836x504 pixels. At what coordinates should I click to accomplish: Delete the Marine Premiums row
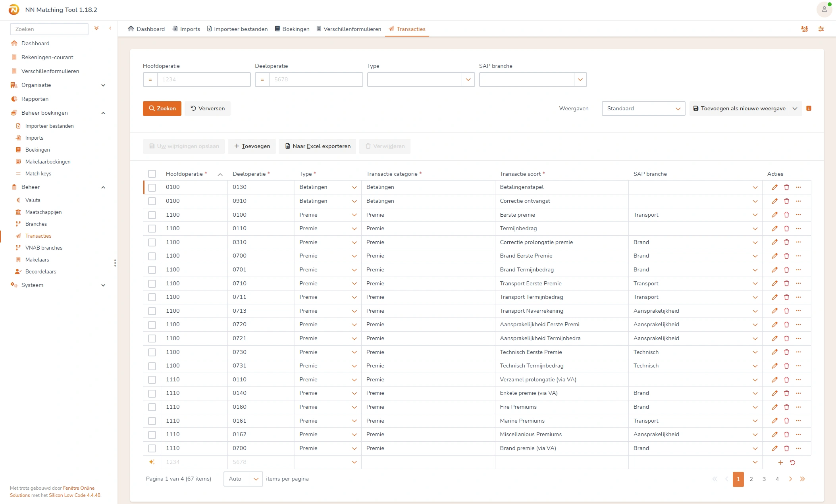point(786,421)
